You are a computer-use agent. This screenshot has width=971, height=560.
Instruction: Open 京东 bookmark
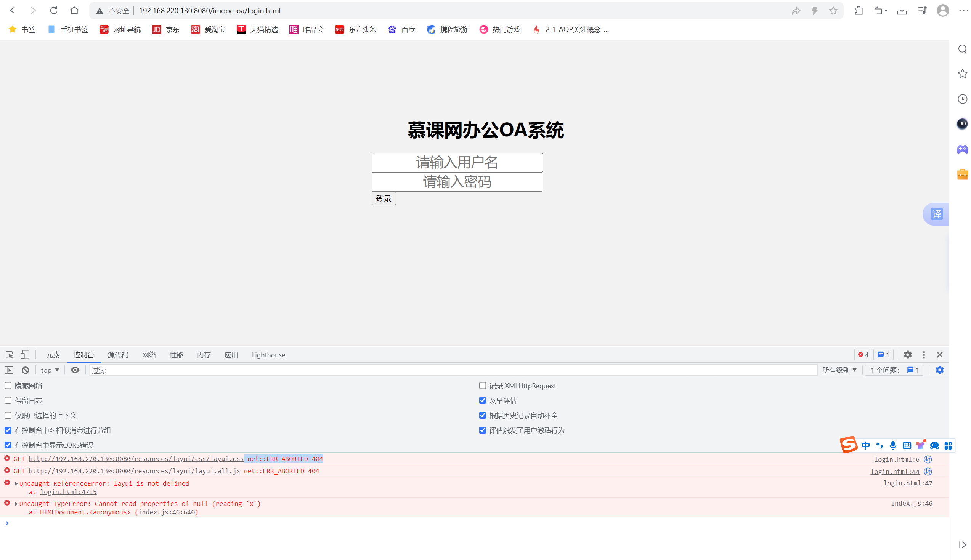[x=166, y=29]
